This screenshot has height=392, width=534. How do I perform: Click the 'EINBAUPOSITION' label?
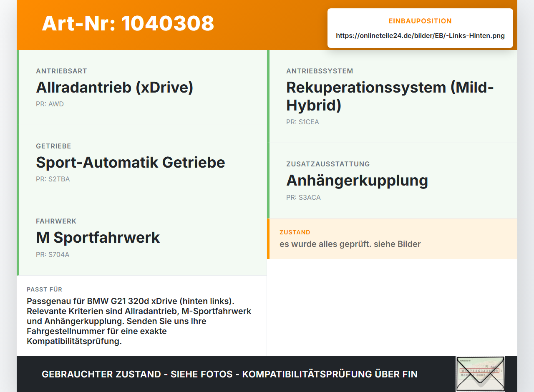point(420,21)
